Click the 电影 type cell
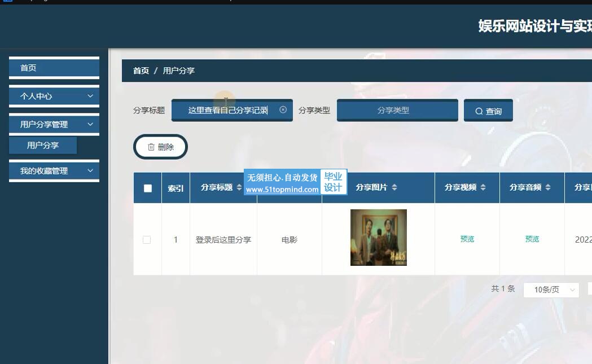Viewport: 592px width, 364px height. (289, 240)
